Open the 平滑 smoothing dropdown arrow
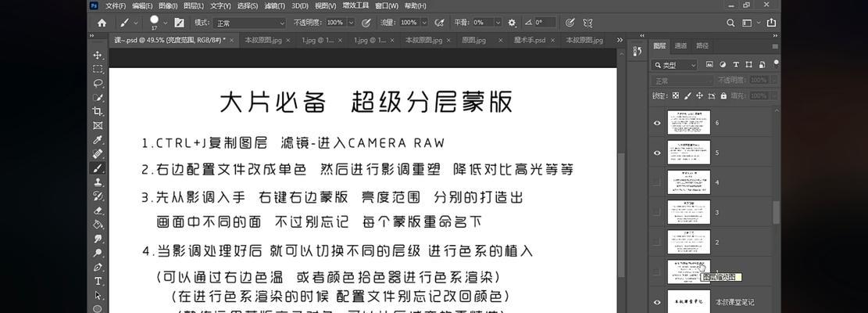 point(498,23)
